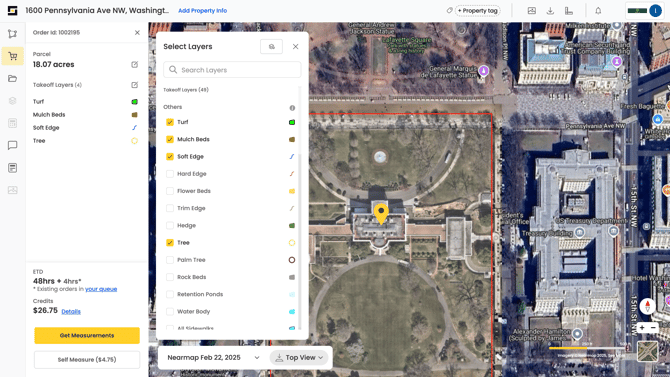
Task: Click the Turf swatch in left panel
Action: pos(134,102)
